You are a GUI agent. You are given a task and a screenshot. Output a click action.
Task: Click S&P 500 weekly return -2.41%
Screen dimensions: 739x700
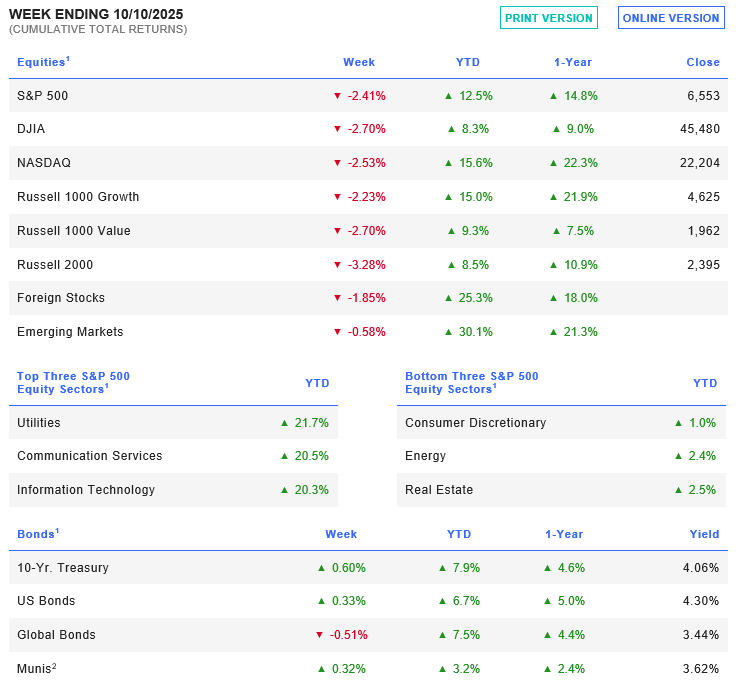(x=366, y=96)
